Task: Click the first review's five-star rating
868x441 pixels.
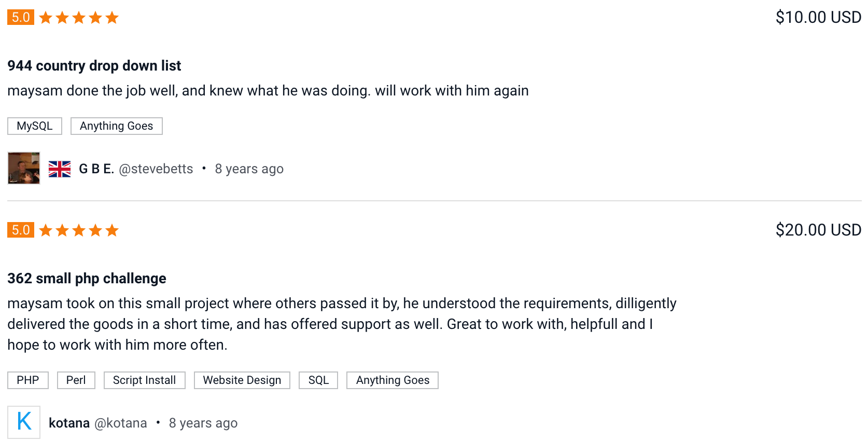Action: pos(79,18)
